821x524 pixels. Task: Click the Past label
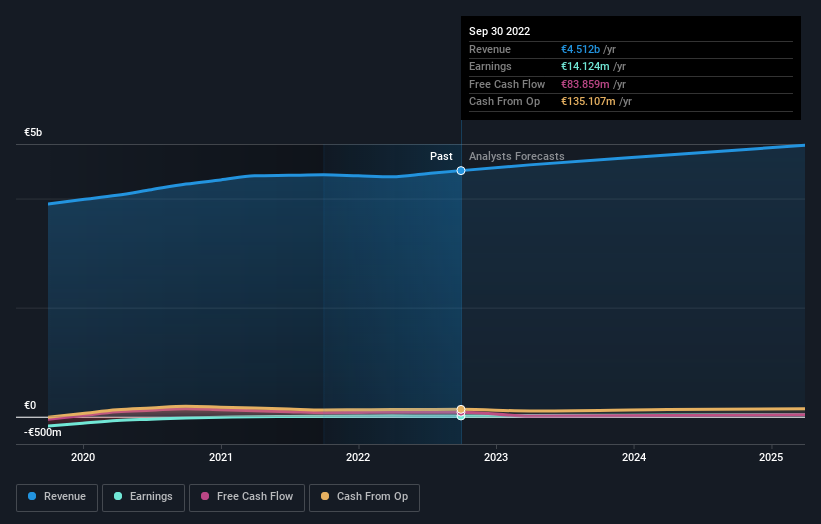point(441,156)
